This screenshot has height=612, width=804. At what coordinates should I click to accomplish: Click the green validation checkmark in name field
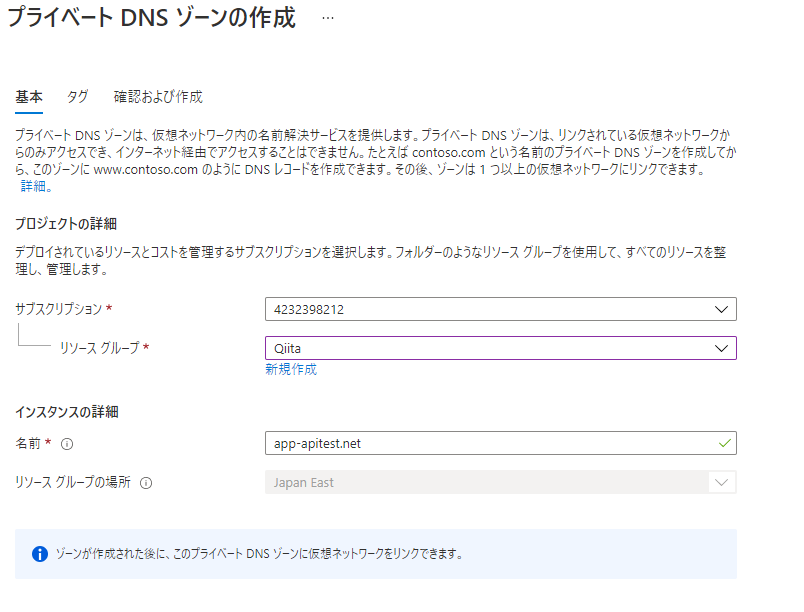coord(725,443)
